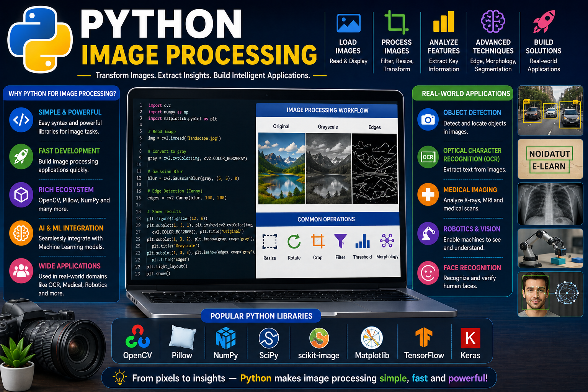Screen dimensions: 588x392
Task: Click the cv2.Canny edges code line
Action: pos(187,198)
